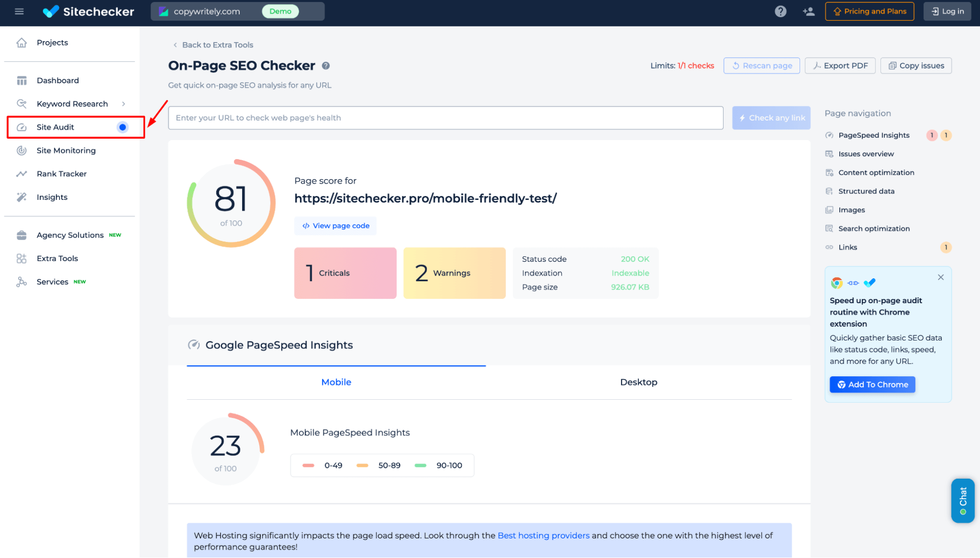Open the help question mark icon in header
The image size is (980, 558).
click(780, 11)
